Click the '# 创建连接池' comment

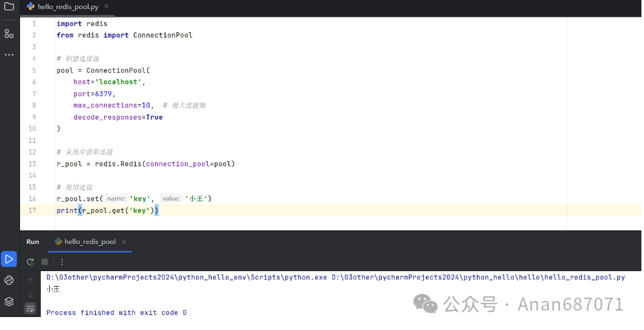pyautogui.click(x=78, y=59)
